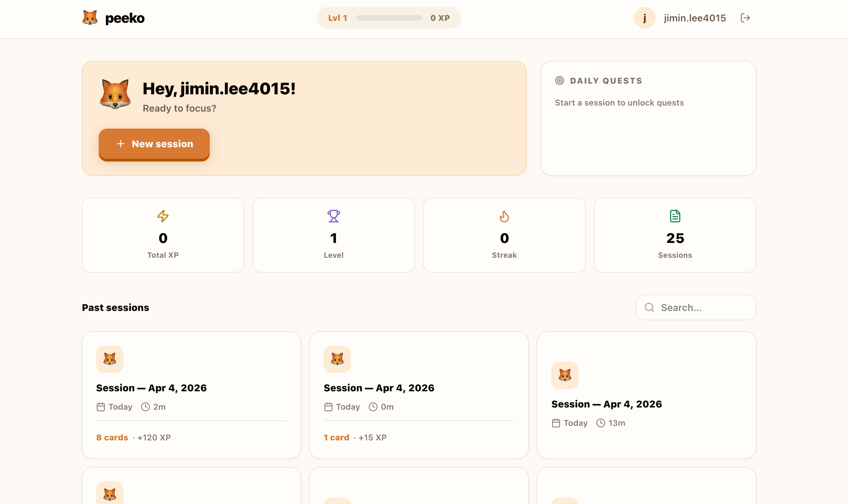Click the level XP progress bar
The image size is (848, 504).
click(x=389, y=18)
